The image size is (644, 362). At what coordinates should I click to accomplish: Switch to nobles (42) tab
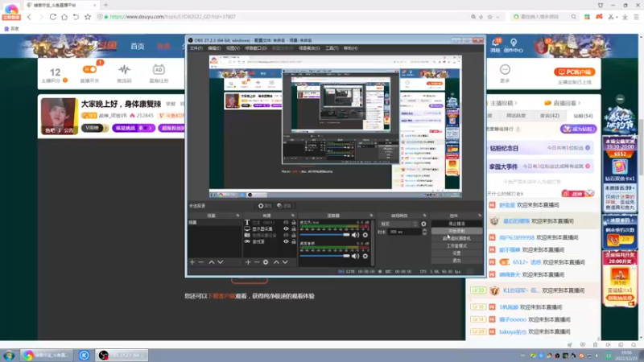pos(550,116)
